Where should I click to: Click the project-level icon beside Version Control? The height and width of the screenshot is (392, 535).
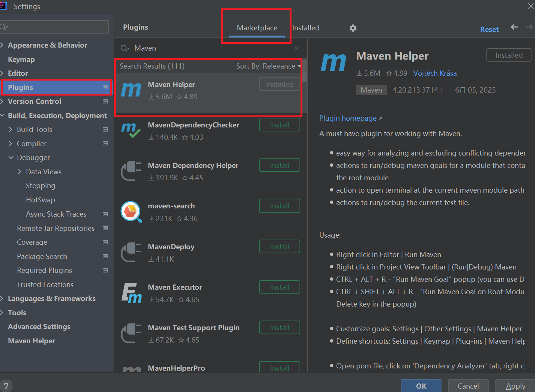(105, 101)
